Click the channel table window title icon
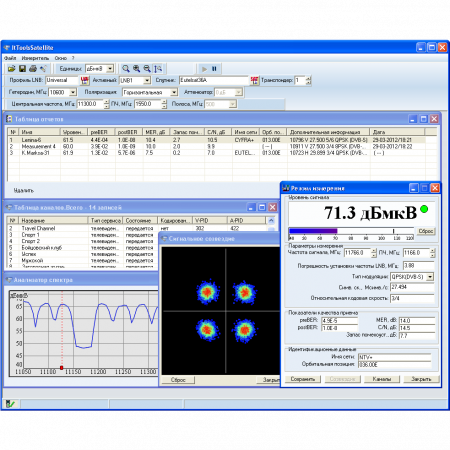Image resolution: width=450 pixels, height=450 pixels. coord(9,207)
